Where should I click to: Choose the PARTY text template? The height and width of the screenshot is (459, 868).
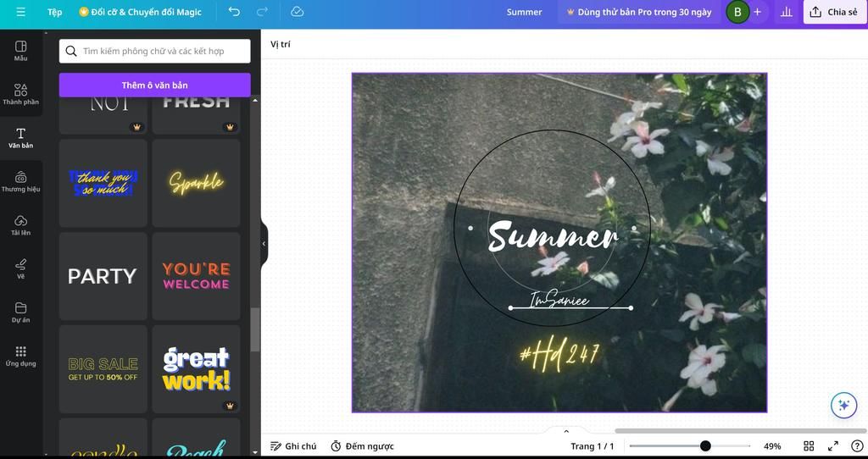click(x=103, y=276)
